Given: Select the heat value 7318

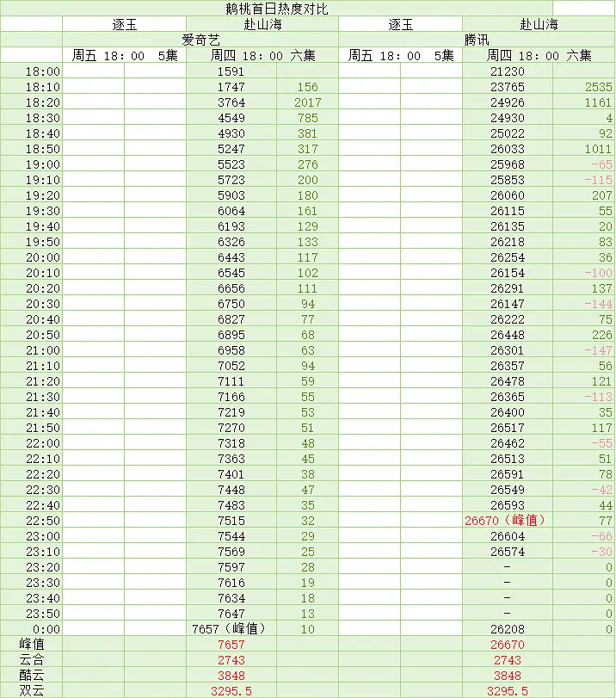Looking at the screenshot, I should pyautogui.click(x=231, y=443).
